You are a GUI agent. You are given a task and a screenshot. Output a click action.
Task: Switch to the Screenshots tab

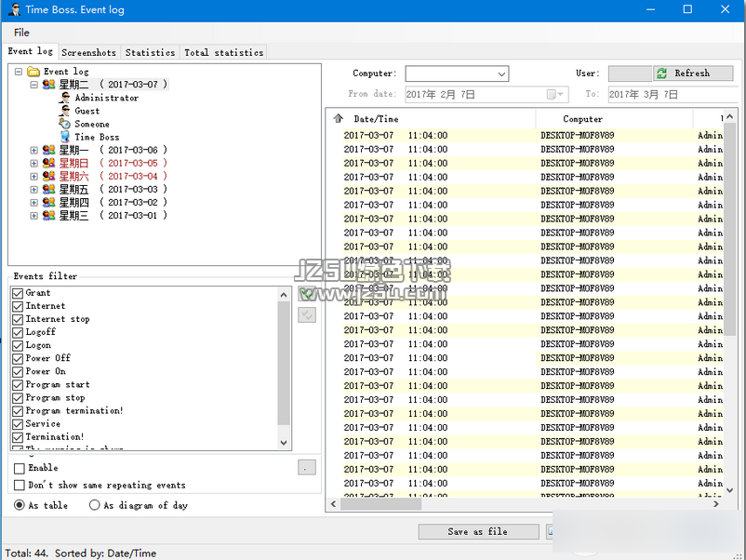[x=89, y=52]
